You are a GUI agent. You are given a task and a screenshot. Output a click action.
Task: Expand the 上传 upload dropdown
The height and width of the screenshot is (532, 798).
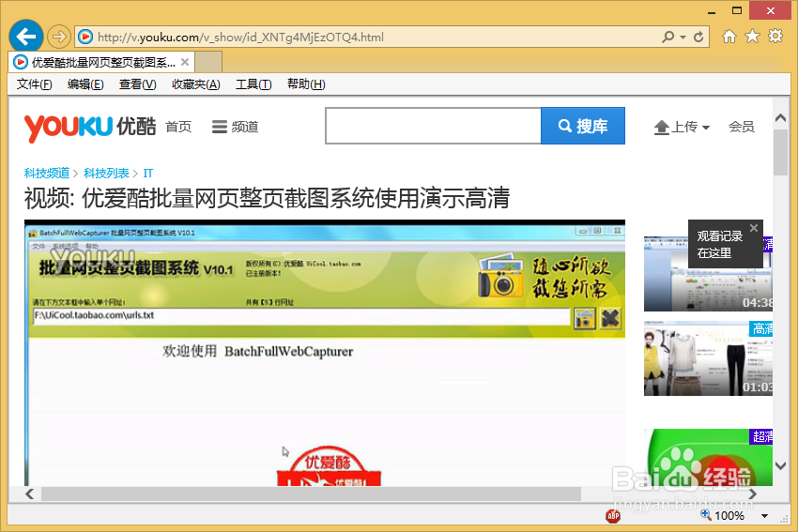click(682, 127)
